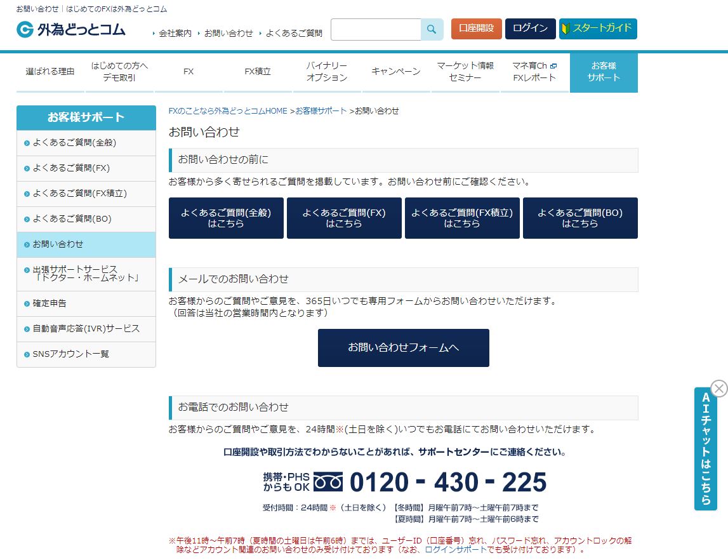Open the お問い合わせフォームへ button
The width and height of the screenshot is (728, 560).
pos(404,348)
